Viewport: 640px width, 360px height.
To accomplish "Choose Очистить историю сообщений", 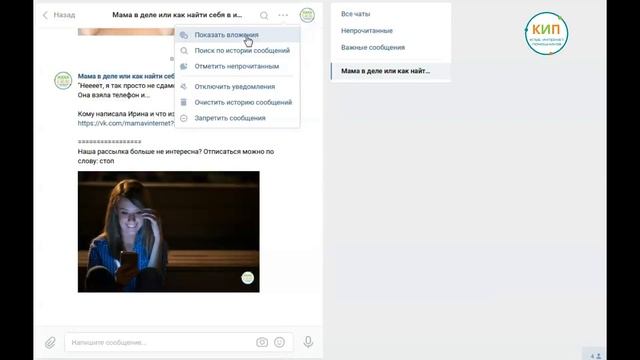I will click(238, 102).
